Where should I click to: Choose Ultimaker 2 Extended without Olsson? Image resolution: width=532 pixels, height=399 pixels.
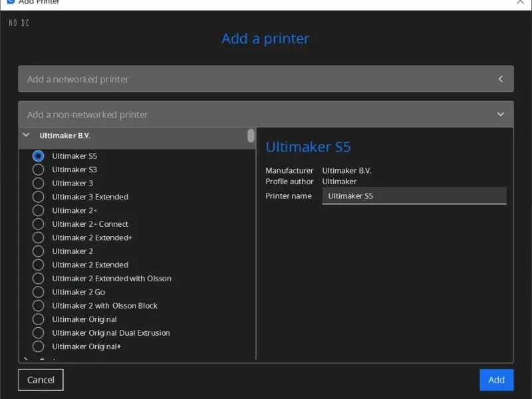tap(39, 265)
